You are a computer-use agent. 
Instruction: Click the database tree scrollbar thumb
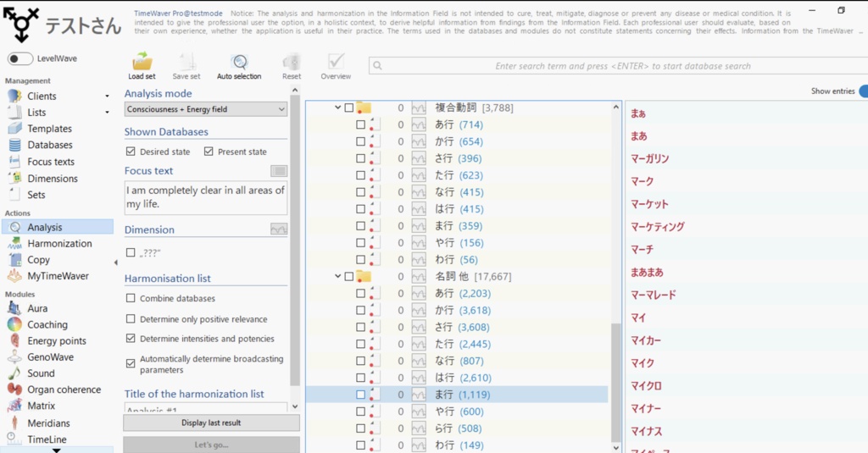[615, 382]
